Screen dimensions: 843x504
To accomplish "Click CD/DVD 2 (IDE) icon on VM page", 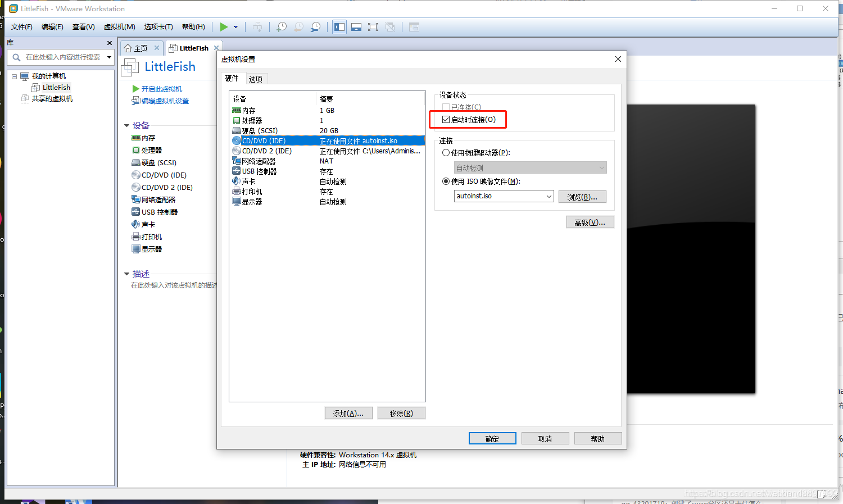I will (136, 188).
